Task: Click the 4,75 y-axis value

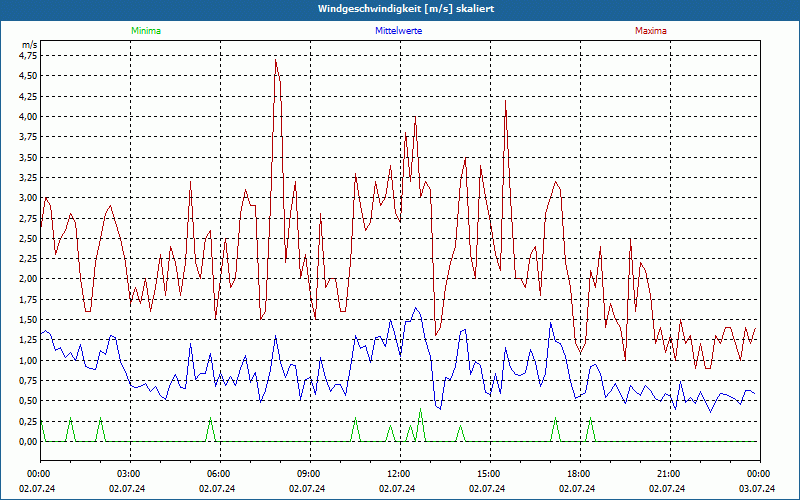Action: [29, 55]
